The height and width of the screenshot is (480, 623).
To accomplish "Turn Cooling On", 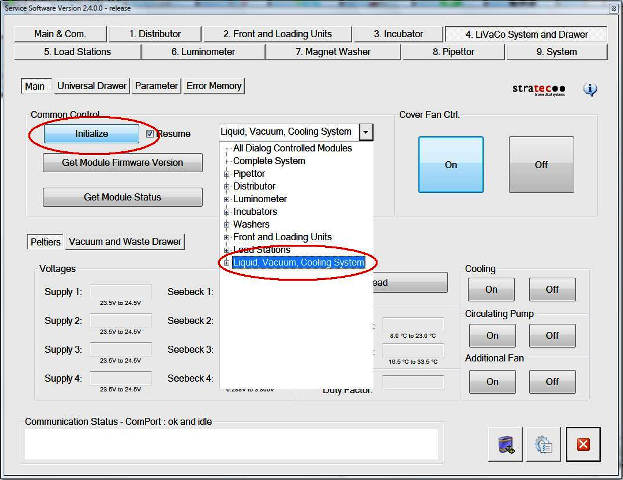I will tap(491, 289).
